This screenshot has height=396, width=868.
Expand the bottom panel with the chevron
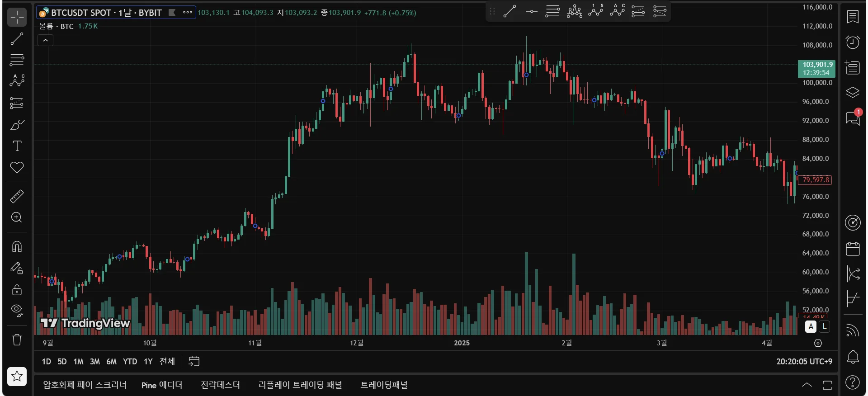pos(807,385)
